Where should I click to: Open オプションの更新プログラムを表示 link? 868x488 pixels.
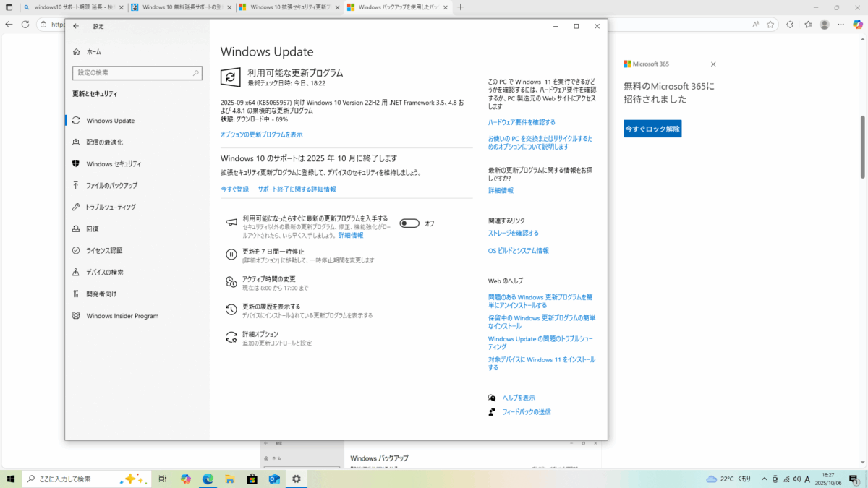(261, 134)
